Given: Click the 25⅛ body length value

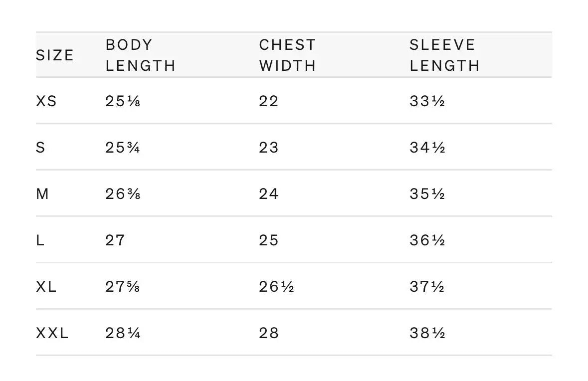Looking at the screenshot, I should (123, 101).
